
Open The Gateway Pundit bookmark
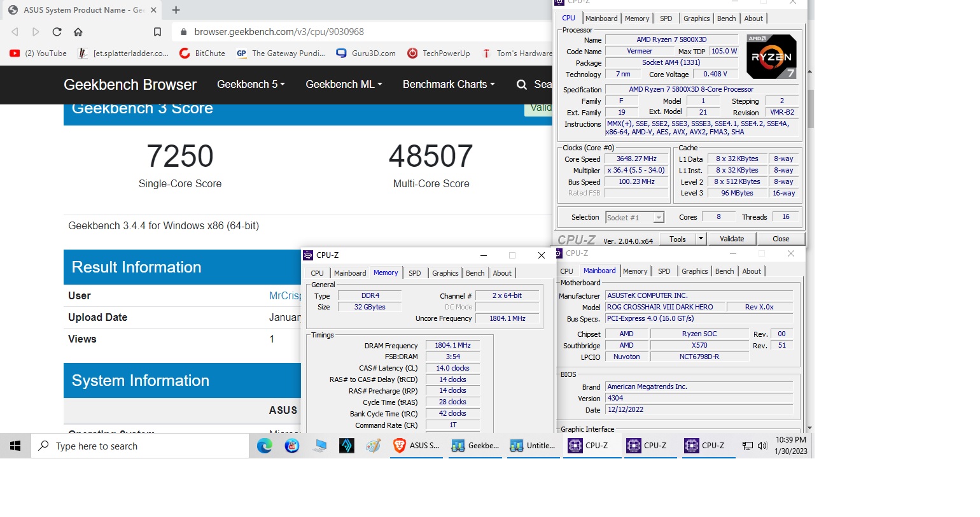coord(281,53)
